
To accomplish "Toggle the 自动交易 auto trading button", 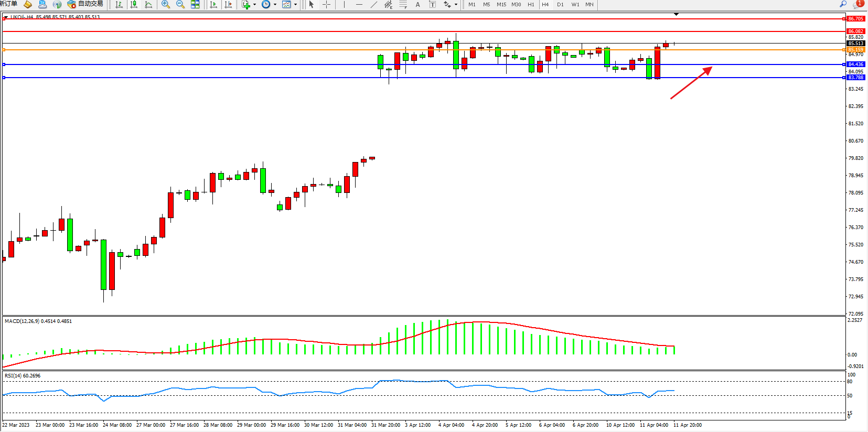I will pos(85,4).
